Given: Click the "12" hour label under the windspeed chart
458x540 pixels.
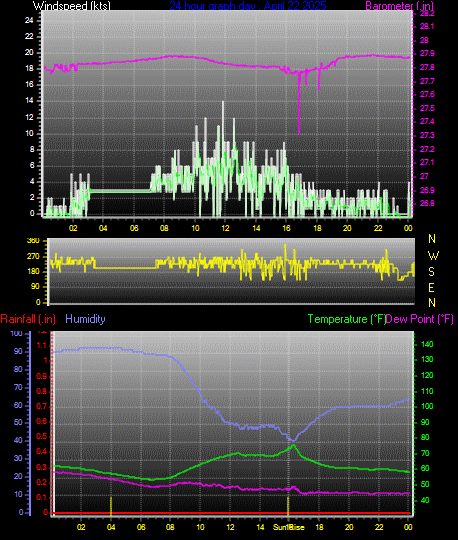Looking at the screenshot, I should pyautogui.click(x=225, y=228).
